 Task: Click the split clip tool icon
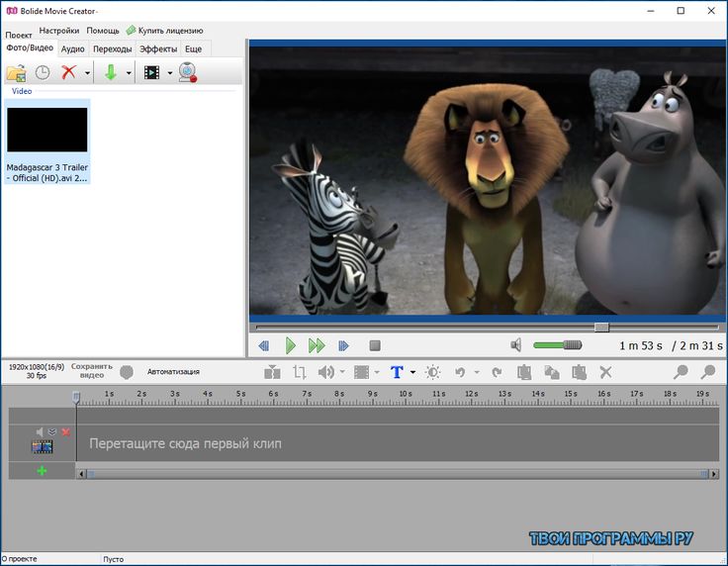point(272,372)
